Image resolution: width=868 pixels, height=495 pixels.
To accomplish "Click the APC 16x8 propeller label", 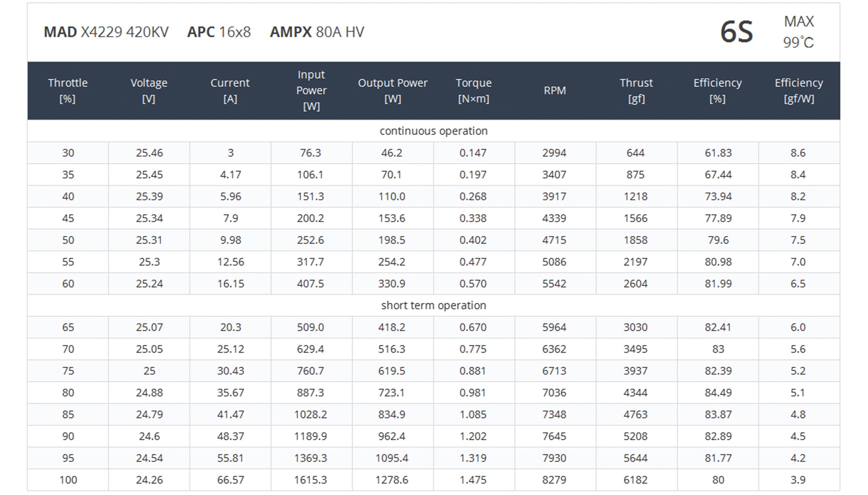I will (x=219, y=32).
